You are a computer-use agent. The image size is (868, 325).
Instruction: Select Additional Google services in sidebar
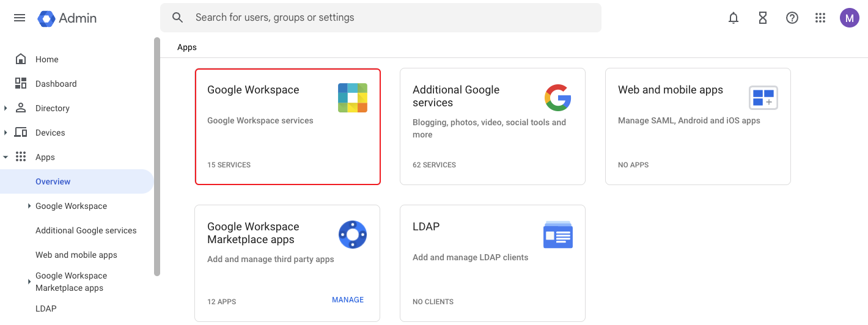(86, 230)
